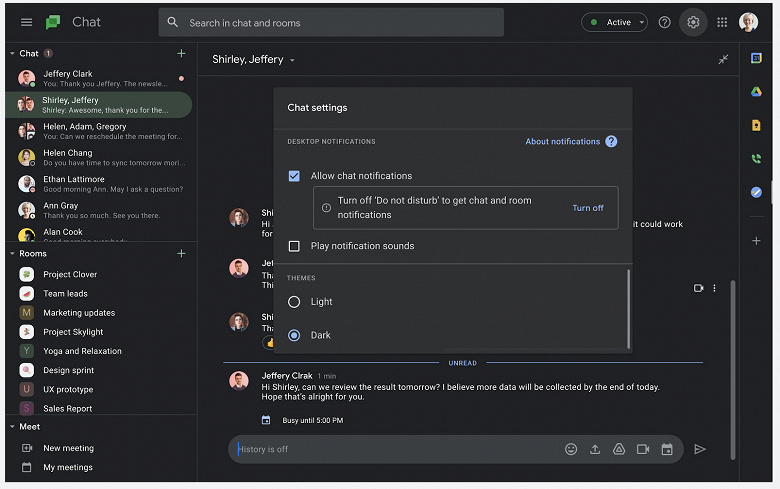Open the About notifications link
This screenshot has height=489, width=780.
(563, 142)
